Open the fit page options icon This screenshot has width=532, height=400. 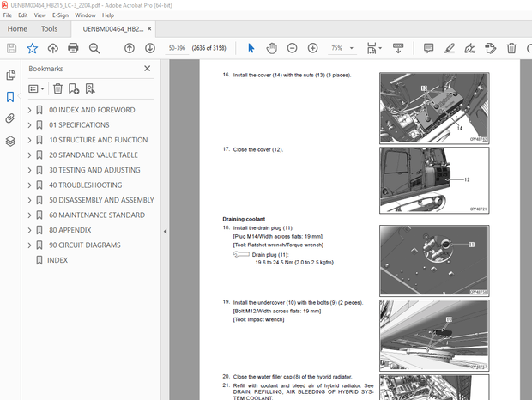click(374, 48)
